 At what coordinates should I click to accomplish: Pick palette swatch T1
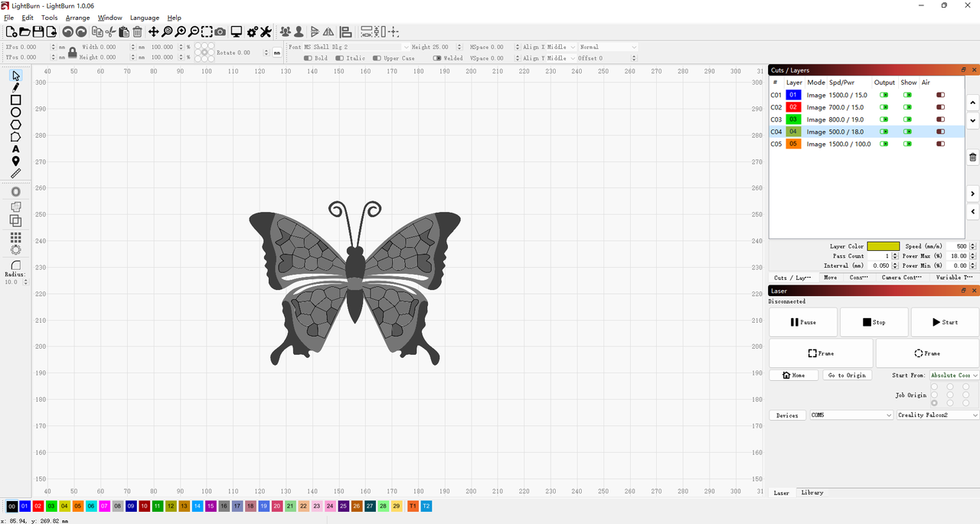tap(413, 506)
